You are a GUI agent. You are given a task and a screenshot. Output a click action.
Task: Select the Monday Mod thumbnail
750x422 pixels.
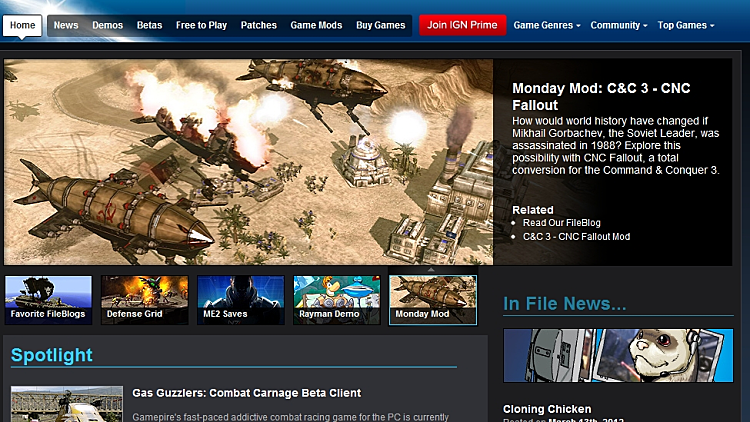coord(433,300)
